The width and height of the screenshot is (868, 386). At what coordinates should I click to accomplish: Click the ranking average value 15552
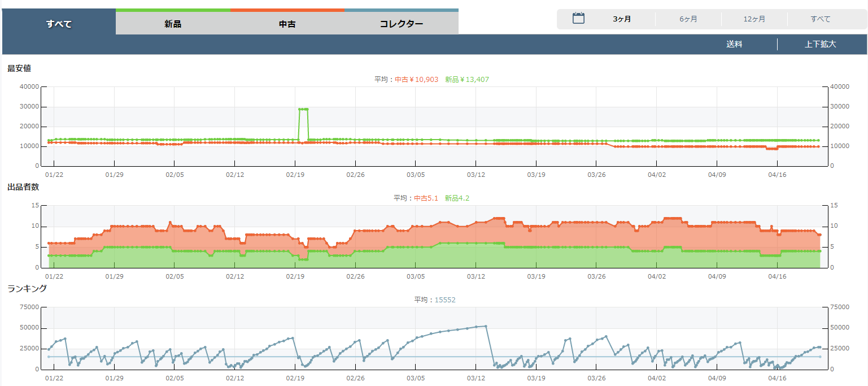pyautogui.click(x=444, y=300)
